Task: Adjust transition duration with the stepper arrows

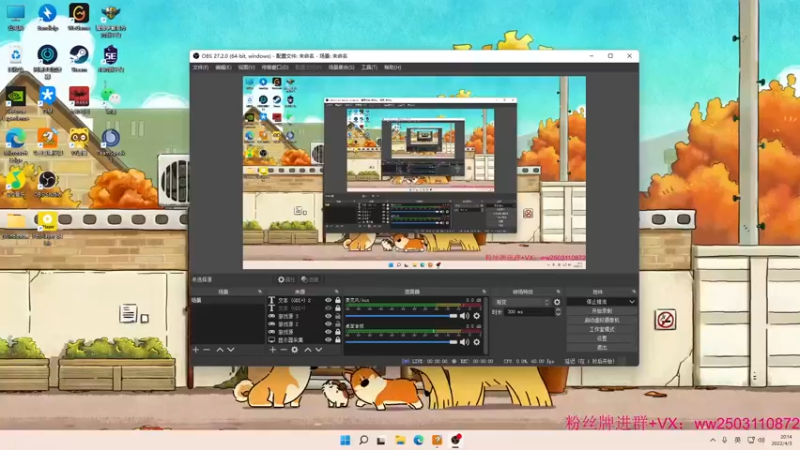Action: pos(558,312)
